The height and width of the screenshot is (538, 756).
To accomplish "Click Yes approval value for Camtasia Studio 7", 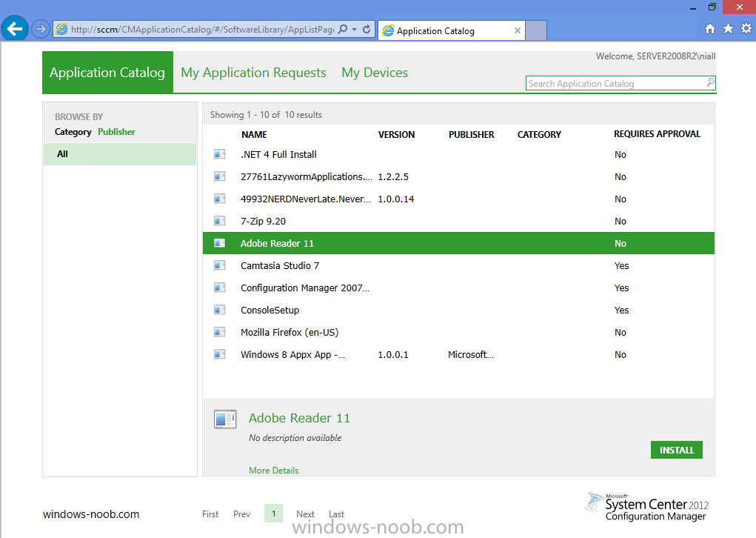I will click(x=621, y=265).
